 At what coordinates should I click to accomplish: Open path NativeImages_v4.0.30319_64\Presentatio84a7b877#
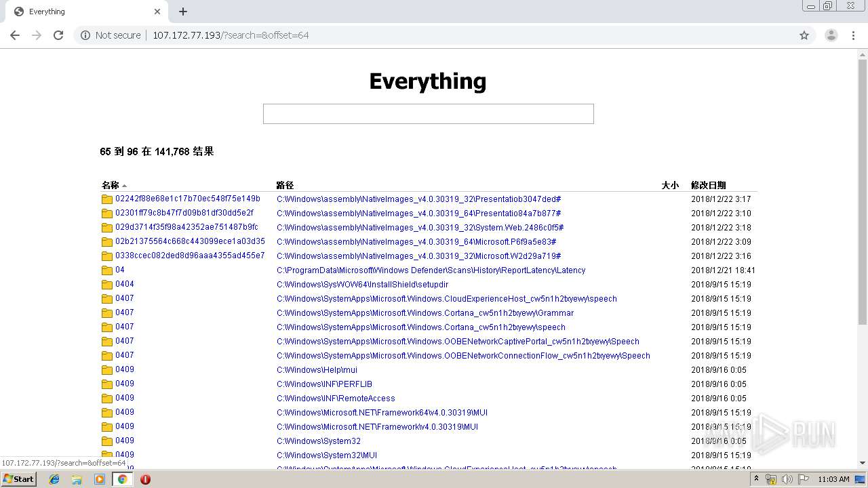pos(418,213)
